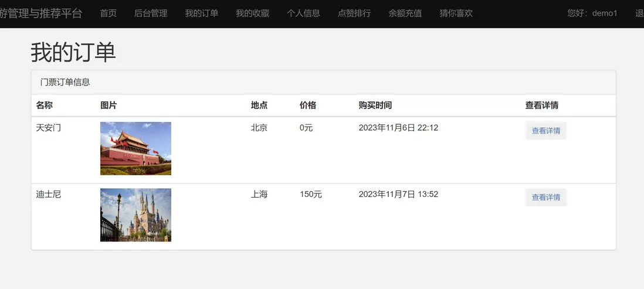Go to 余额充值 recharge page
This screenshot has width=644, height=289.
point(405,13)
